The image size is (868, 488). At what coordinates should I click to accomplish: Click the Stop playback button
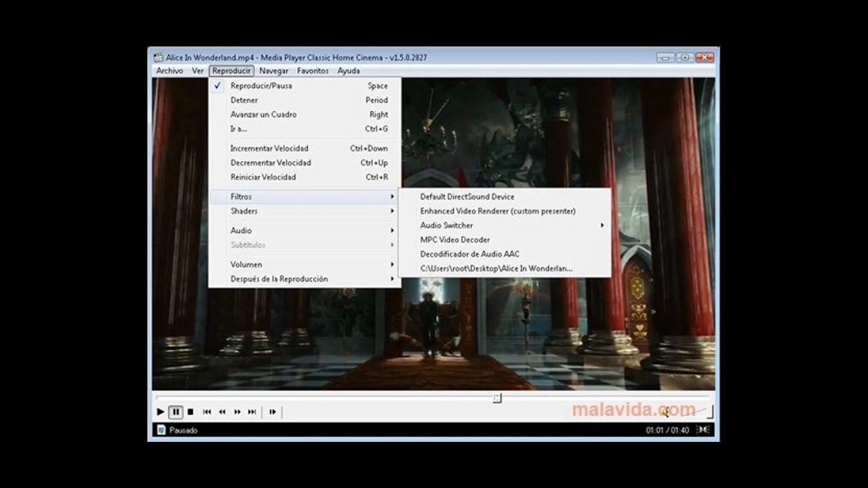pyautogui.click(x=191, y=411)
